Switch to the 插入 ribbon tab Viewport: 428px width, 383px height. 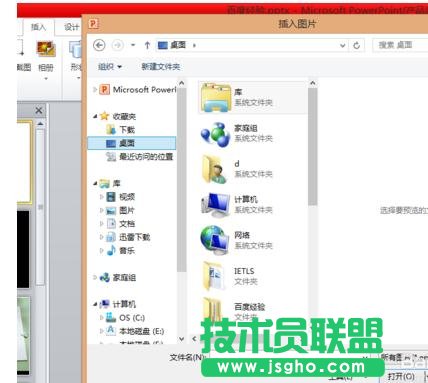38,27
